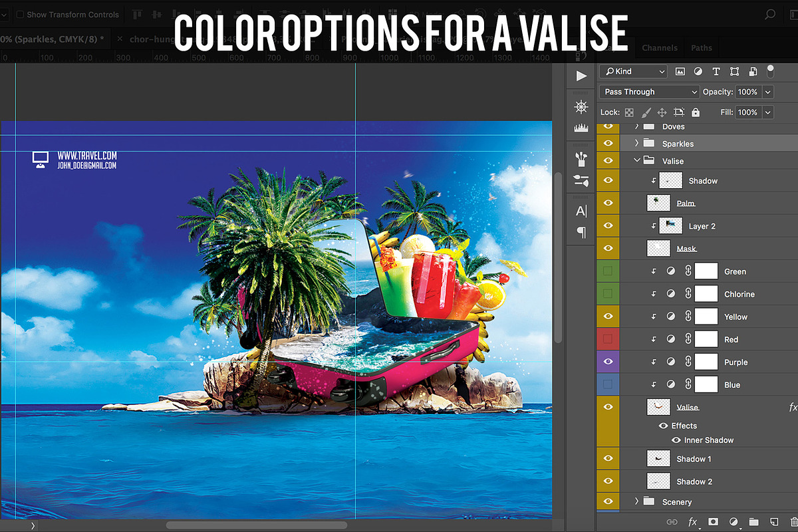Click the vertical canvas scrollbar

[559, 257]
